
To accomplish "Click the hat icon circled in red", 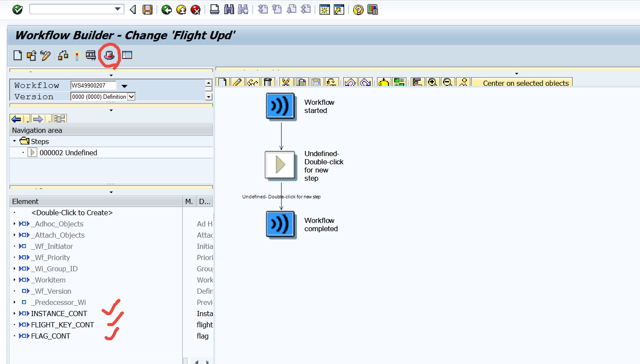I will coord(109,55).
